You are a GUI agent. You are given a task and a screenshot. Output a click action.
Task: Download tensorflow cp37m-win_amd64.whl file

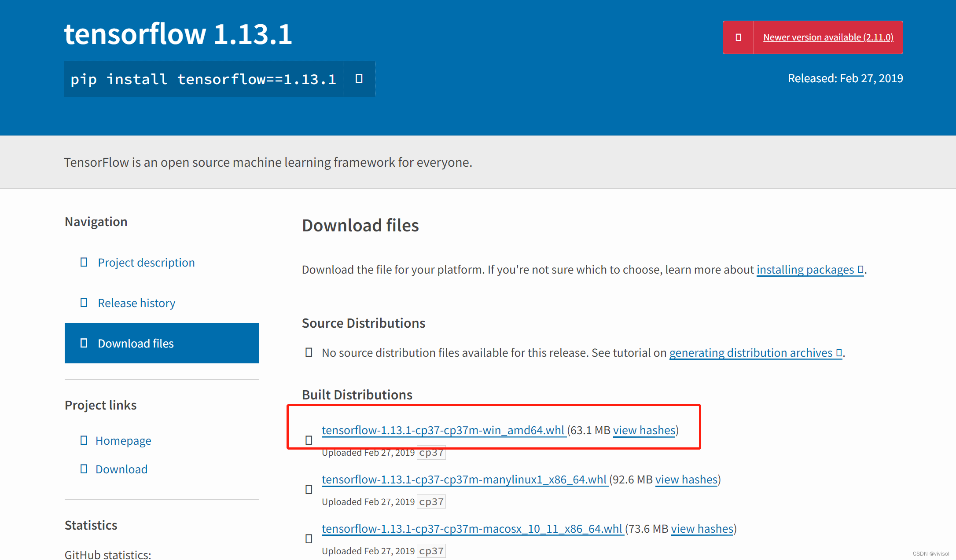[x=443, y=430]
